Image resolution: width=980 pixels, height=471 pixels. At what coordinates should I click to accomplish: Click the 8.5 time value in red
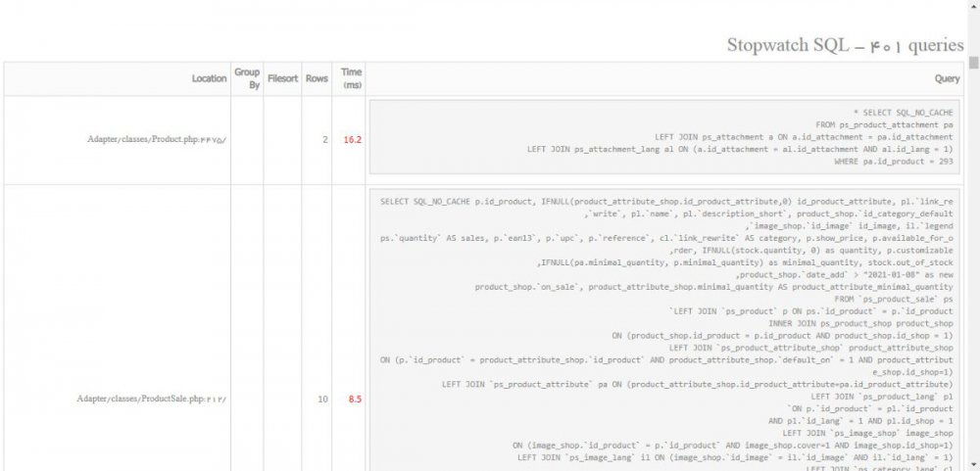click(354, 399)
